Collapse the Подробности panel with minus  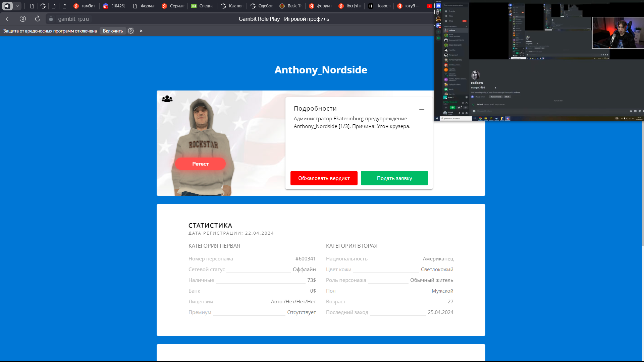tap(422, 110)
